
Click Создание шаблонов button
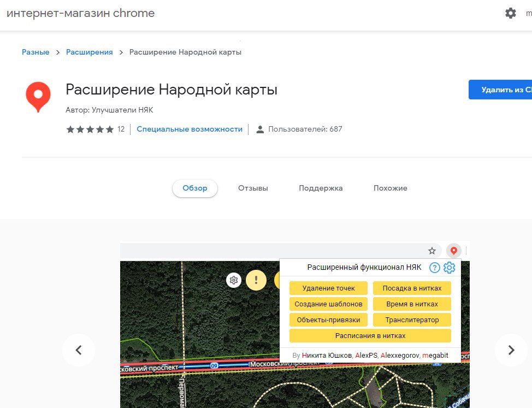328,304
